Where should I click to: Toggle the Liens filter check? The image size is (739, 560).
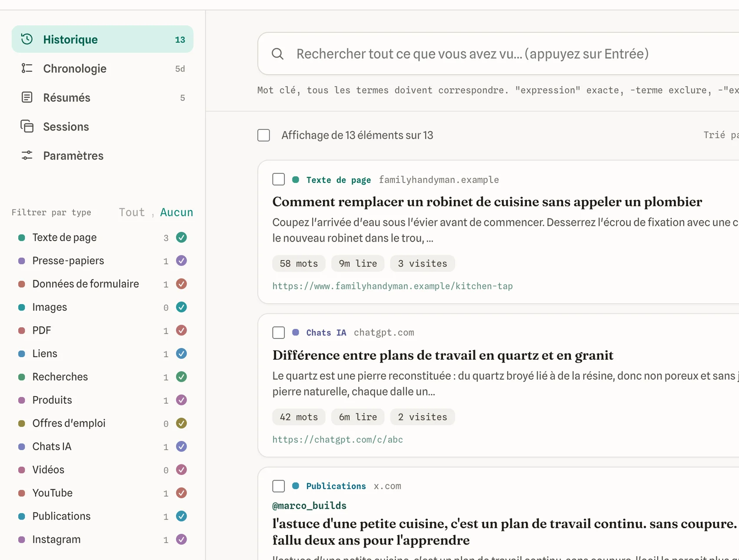[181, 354]
